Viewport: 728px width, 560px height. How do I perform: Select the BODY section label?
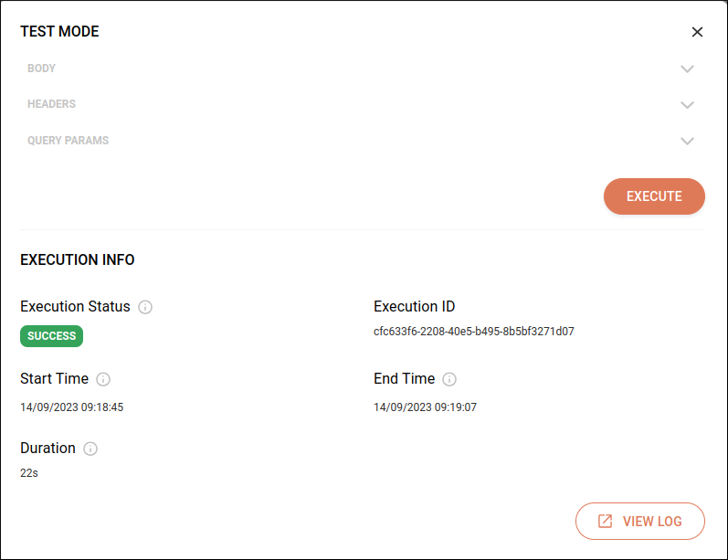(42, 69)
